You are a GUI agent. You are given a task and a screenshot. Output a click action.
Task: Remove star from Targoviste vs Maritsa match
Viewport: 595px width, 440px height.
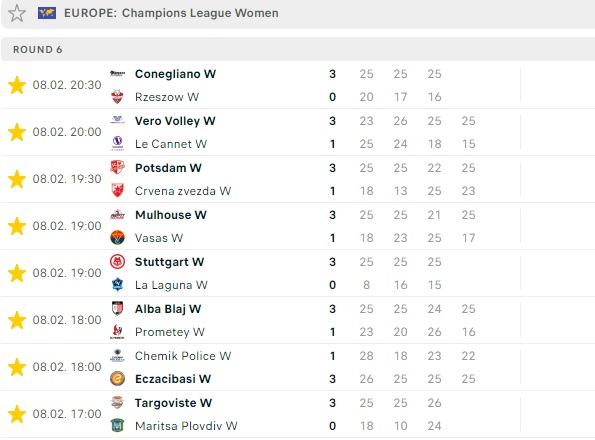pos(17,414)
